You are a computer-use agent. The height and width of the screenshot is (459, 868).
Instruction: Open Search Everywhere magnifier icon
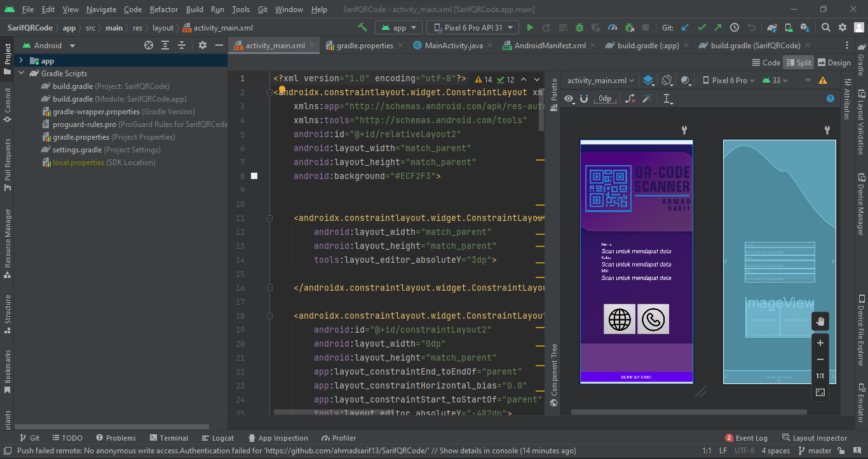(825, 27)
